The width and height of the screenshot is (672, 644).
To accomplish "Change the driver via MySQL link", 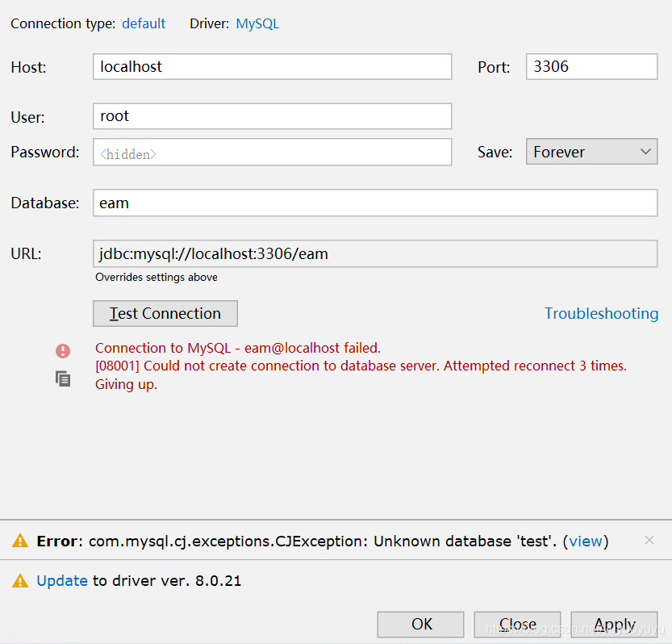I will click(x=257, y=23).
